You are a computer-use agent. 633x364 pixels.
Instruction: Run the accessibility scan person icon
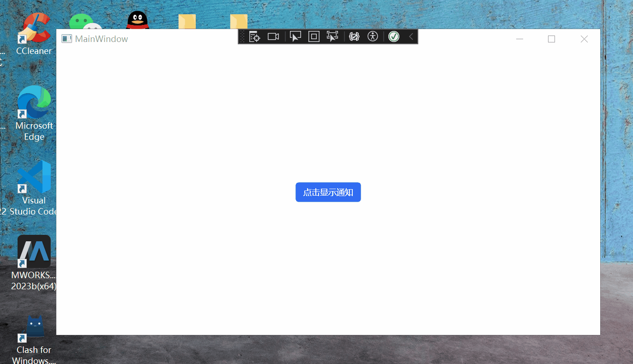pyautogui.click(x=373, y=36)
